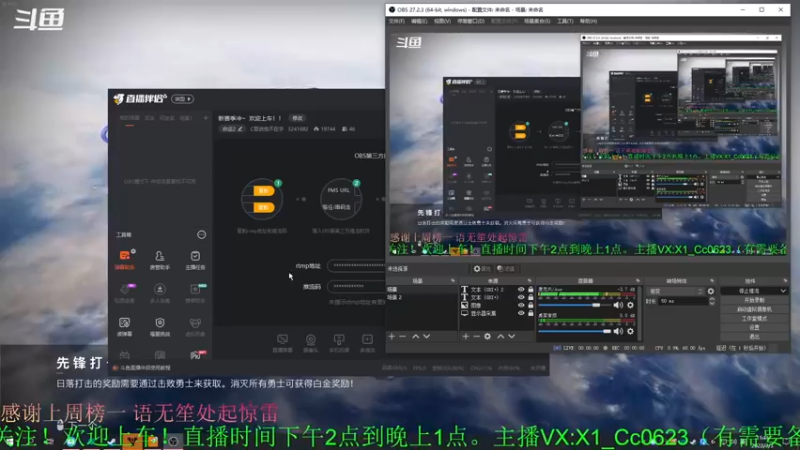Viewport: 800px width, 450px height.
Task: Mute the first audio mixer channel
Action: pyautogui.click(x=618, y=305)
